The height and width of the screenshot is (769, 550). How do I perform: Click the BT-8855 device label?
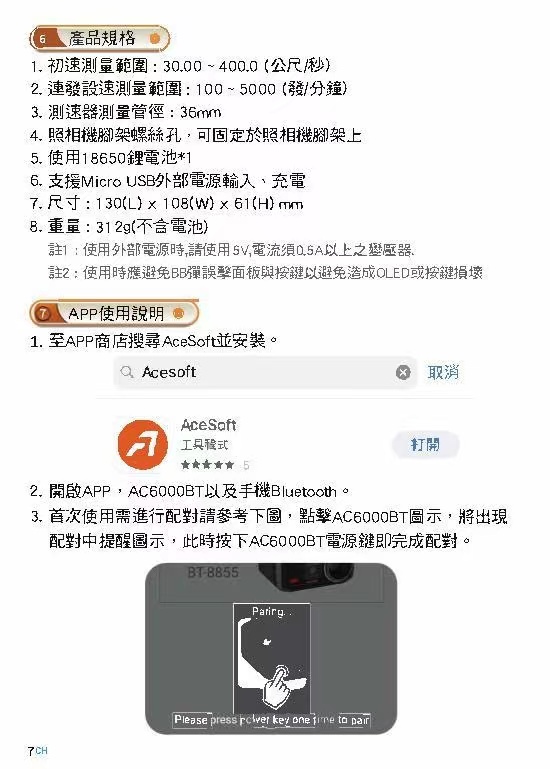tap(213, 572)
